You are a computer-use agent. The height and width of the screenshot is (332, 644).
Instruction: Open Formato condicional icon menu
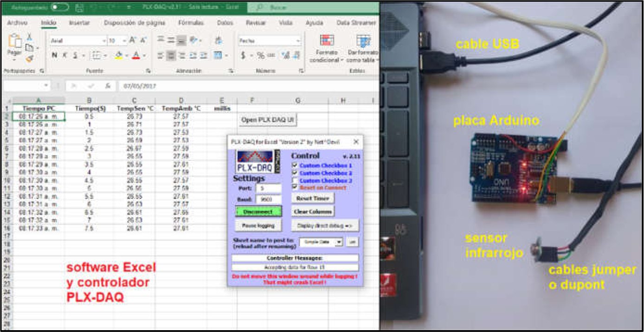click(327, 41)
